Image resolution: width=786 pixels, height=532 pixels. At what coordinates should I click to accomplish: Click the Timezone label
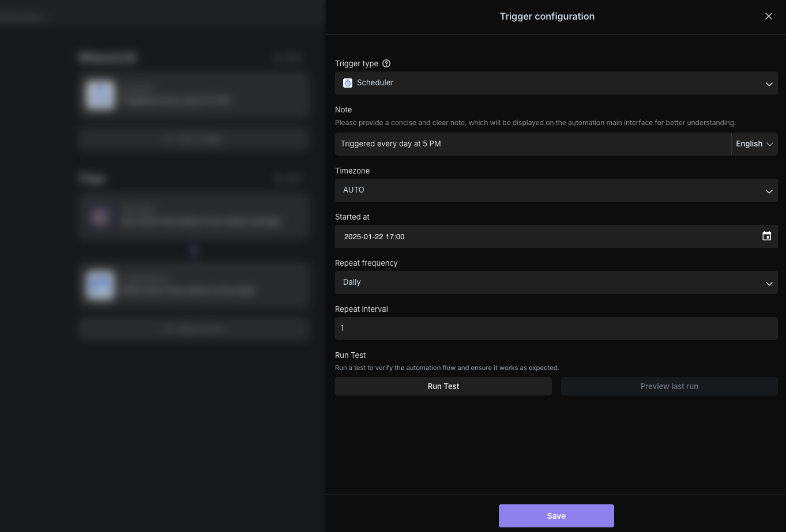(x=352, y=171)
